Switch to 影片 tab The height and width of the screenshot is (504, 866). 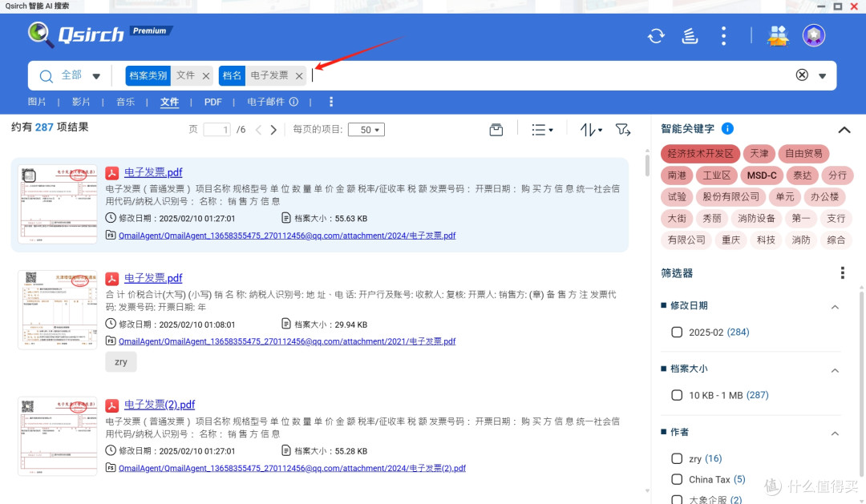pyautogui.click(x=81, y=102)
